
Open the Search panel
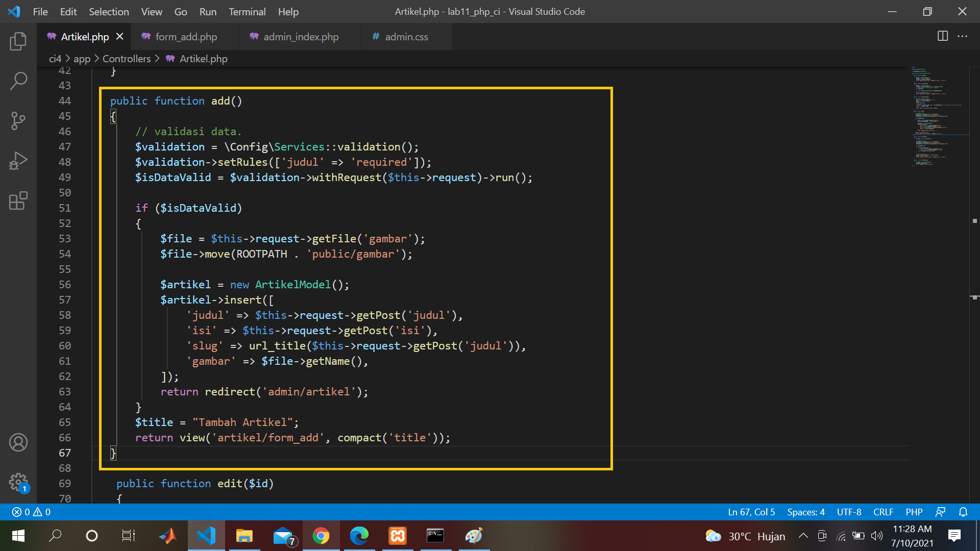(x=18, y=81)
